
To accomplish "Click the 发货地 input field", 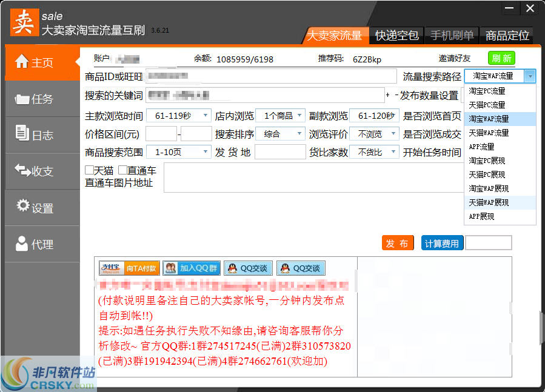I will click(280, 152).
